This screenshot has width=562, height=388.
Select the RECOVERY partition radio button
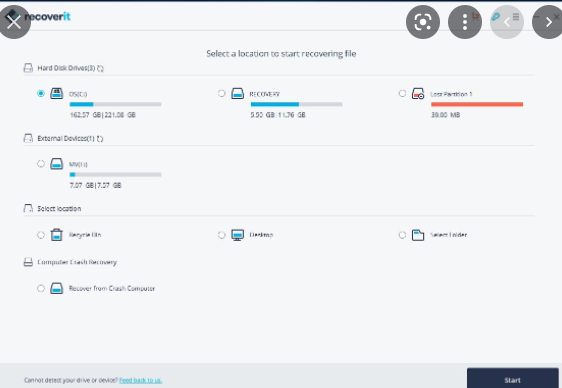pyautogui.click(x=222, y=94)
